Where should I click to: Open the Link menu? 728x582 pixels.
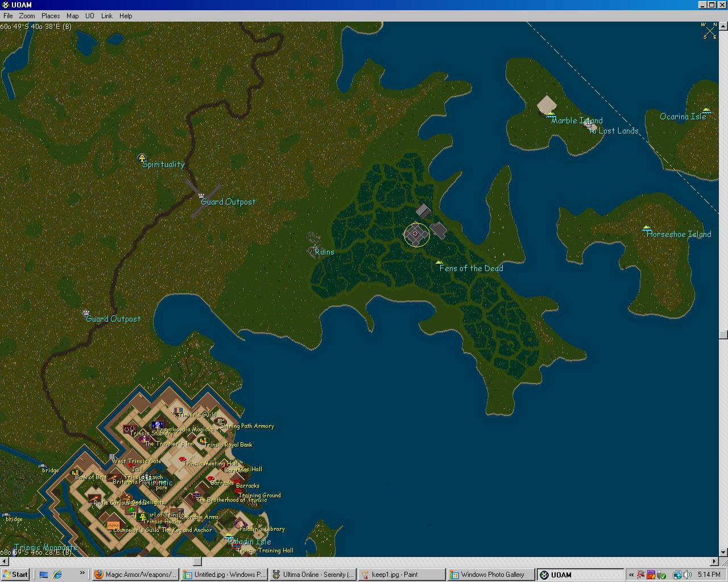point(107,16)
